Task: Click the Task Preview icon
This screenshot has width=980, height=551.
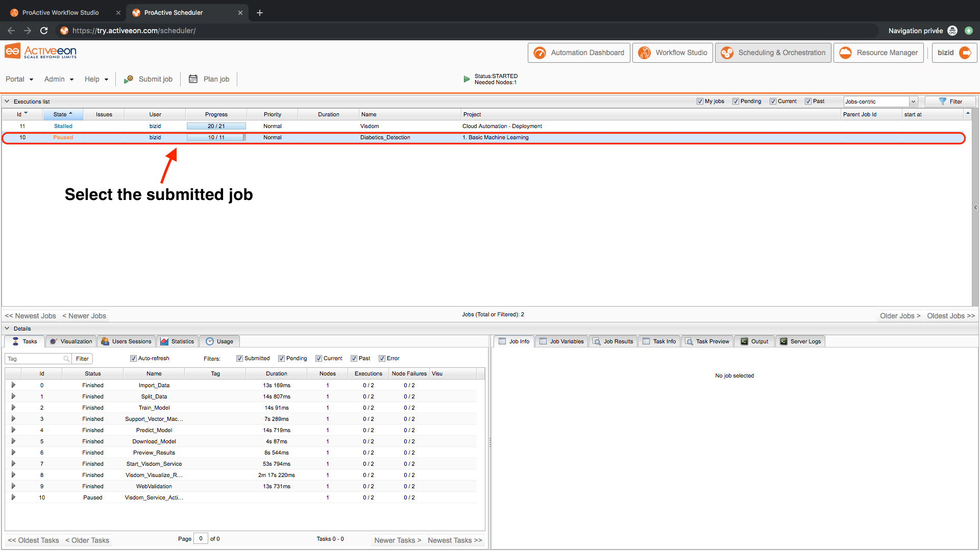Action: [x=689, y=341]
